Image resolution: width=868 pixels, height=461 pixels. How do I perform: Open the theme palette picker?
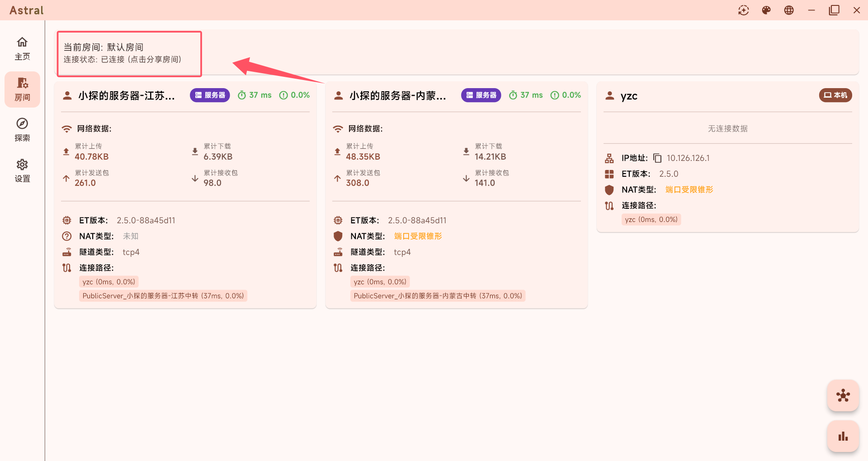tap(766, 10)
